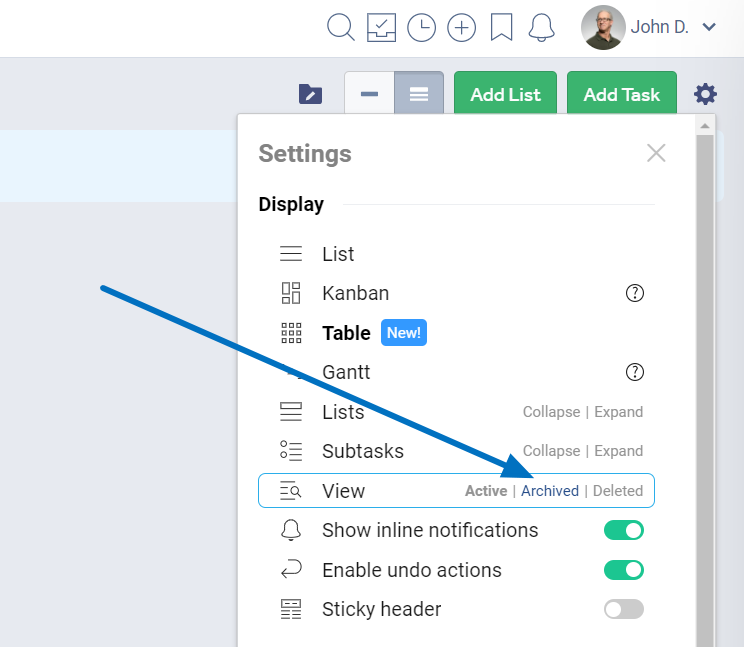Enable the Sticky header toggle
The width and height of the screenshot is (744, 647).
click(623, 609)
